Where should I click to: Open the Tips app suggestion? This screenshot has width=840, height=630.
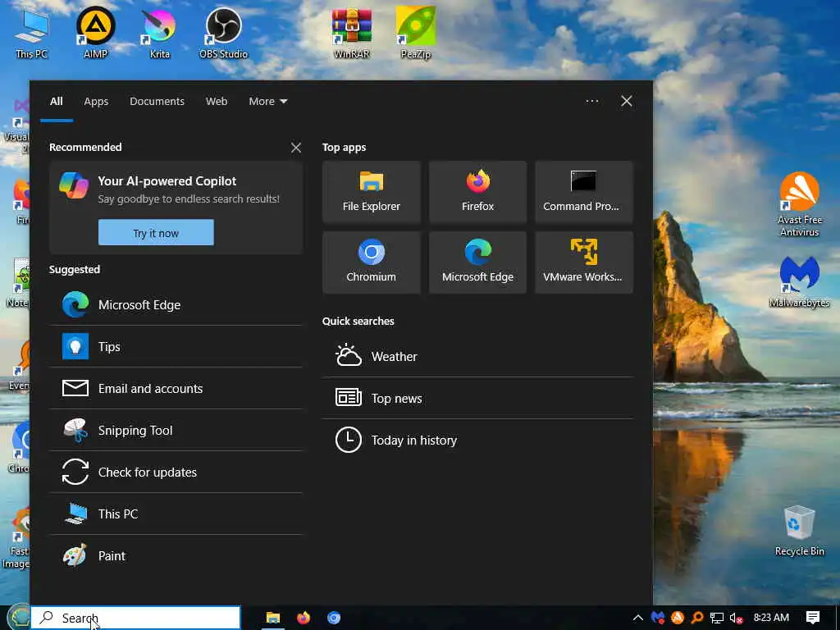click(176, 347)
